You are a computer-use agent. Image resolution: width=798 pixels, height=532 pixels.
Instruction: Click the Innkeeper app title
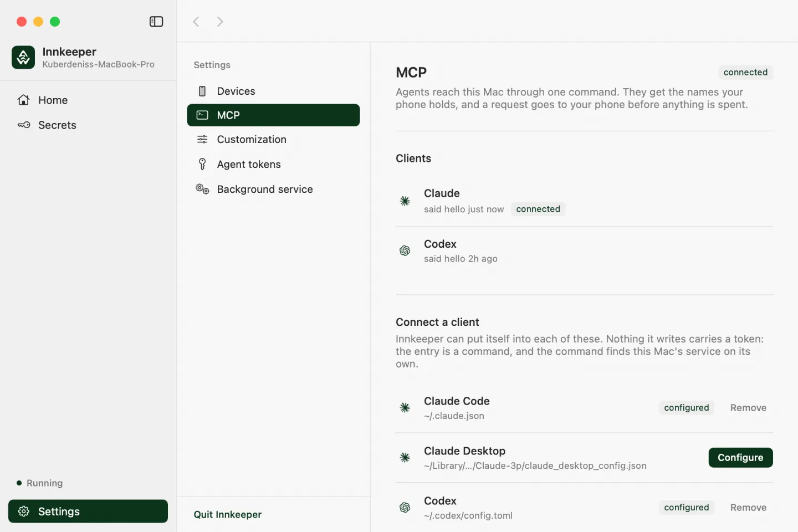(69, 52)
